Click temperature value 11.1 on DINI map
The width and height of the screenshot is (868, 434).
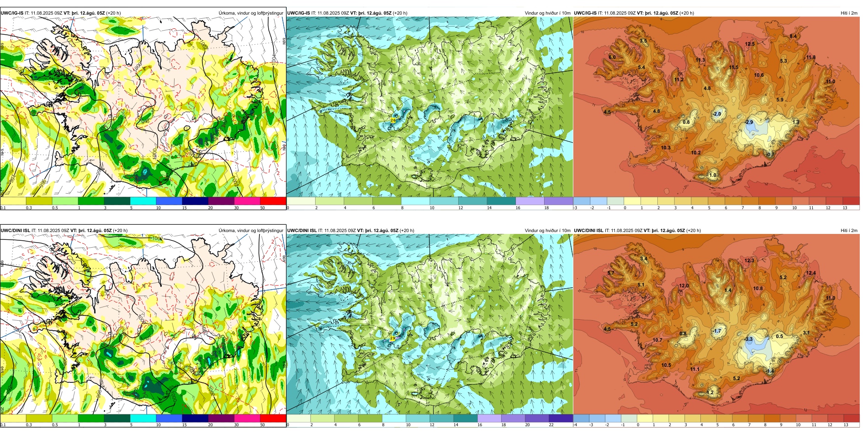click(x=695, y=370)
